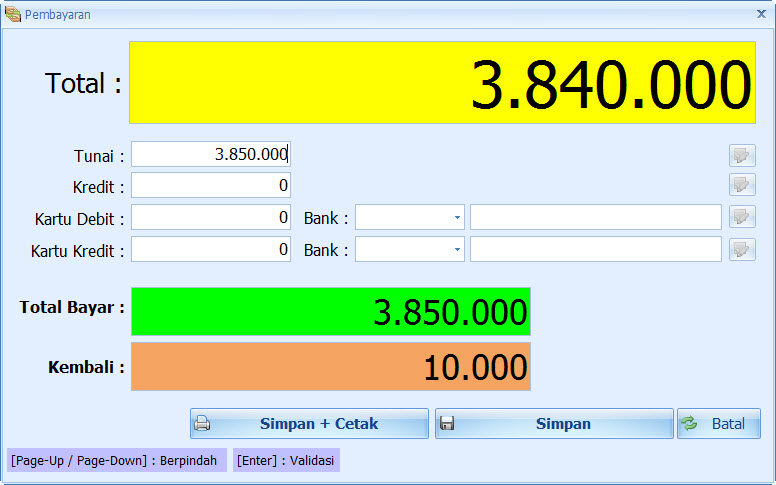
Task: Click the icon button beside Kartu Debit row
Action: pos(742,217)
